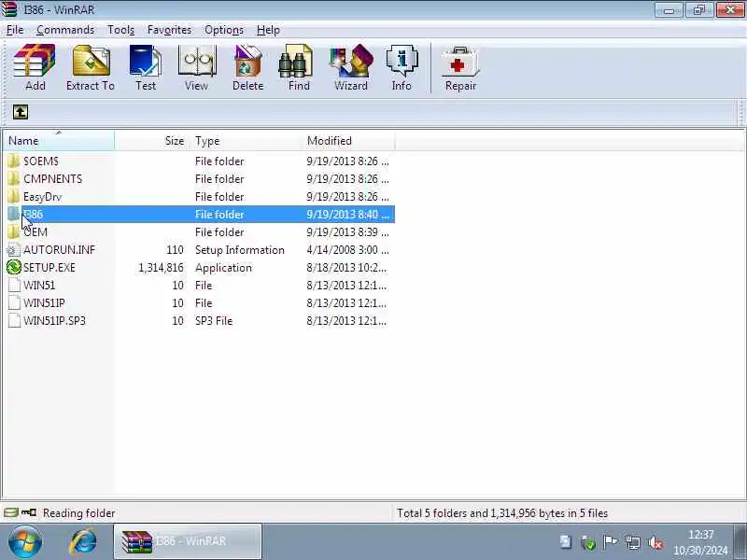Click the muted volume tray icon
This screenshot has height=560, width=747.
click(656, 542)
